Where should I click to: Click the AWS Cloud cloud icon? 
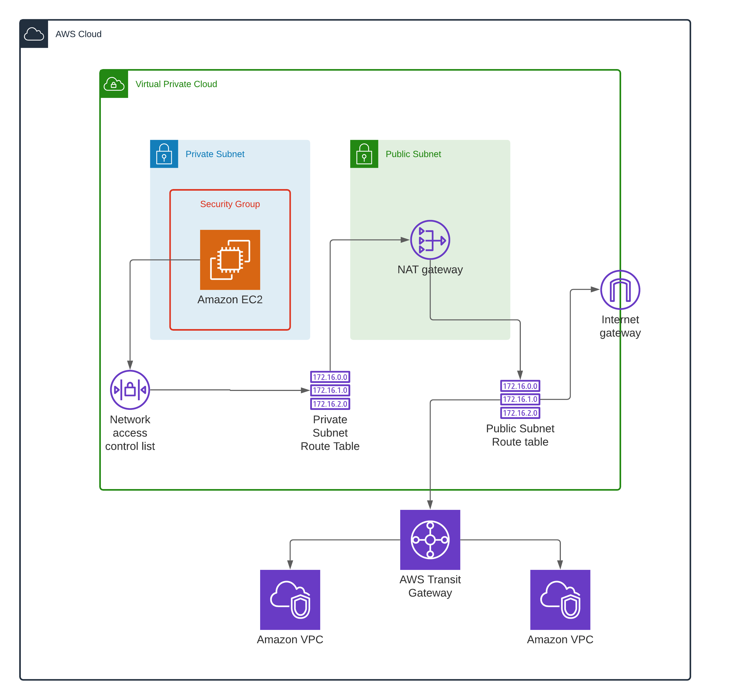[x=34, y=34]
